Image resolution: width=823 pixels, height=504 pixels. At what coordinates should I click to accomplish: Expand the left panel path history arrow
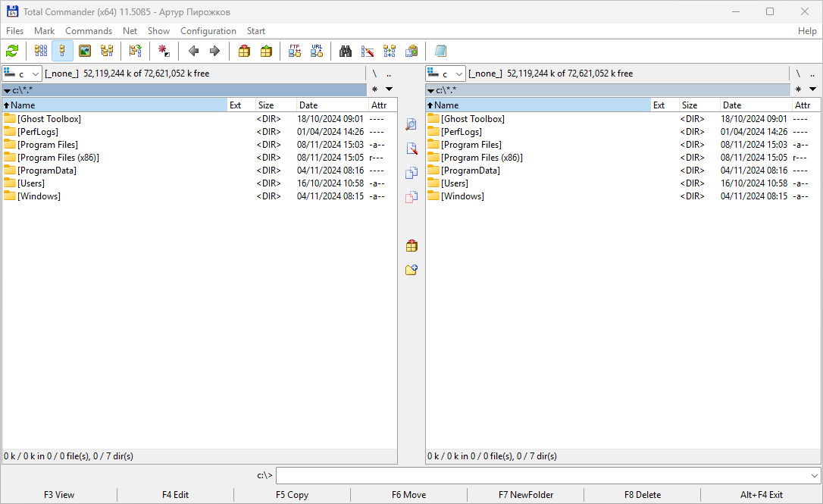point(7,90)
